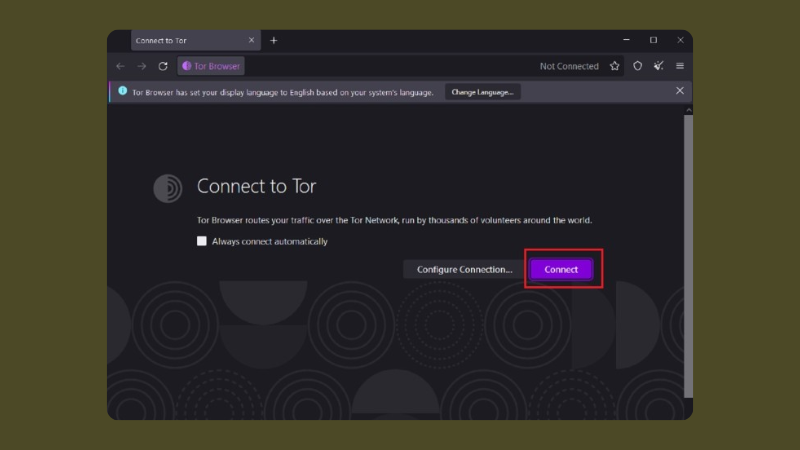Bookmark this page with the star icon
The image size is (800, 450).
[615, 66]
